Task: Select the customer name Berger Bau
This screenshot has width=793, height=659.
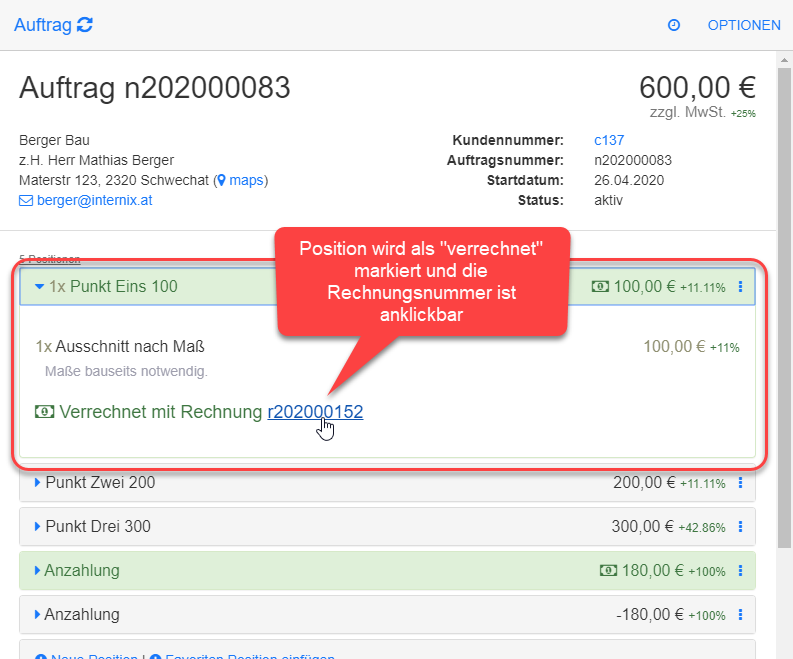Action: [x=54, y=140]
